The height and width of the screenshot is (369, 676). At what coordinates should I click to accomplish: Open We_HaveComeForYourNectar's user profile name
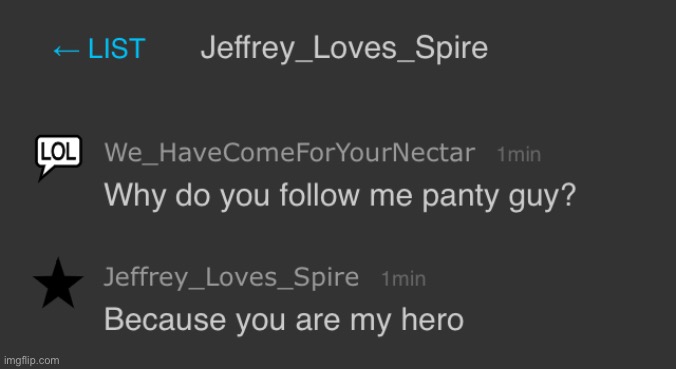290,153
